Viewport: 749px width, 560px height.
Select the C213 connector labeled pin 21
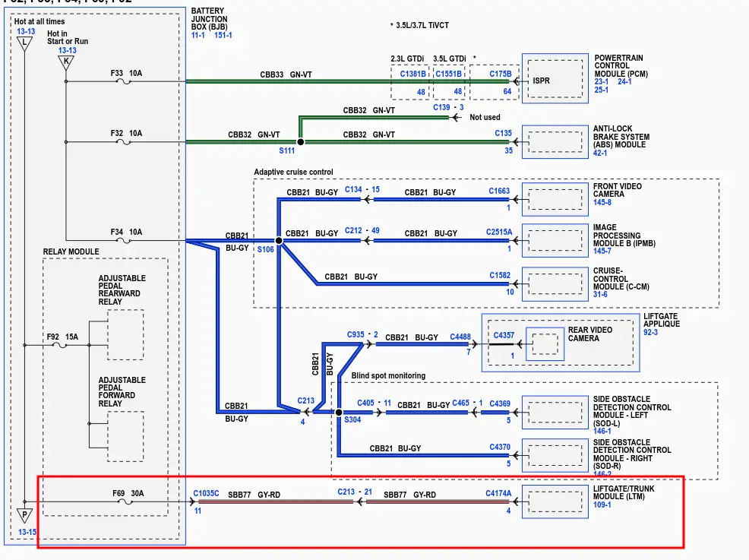[346, 492]
